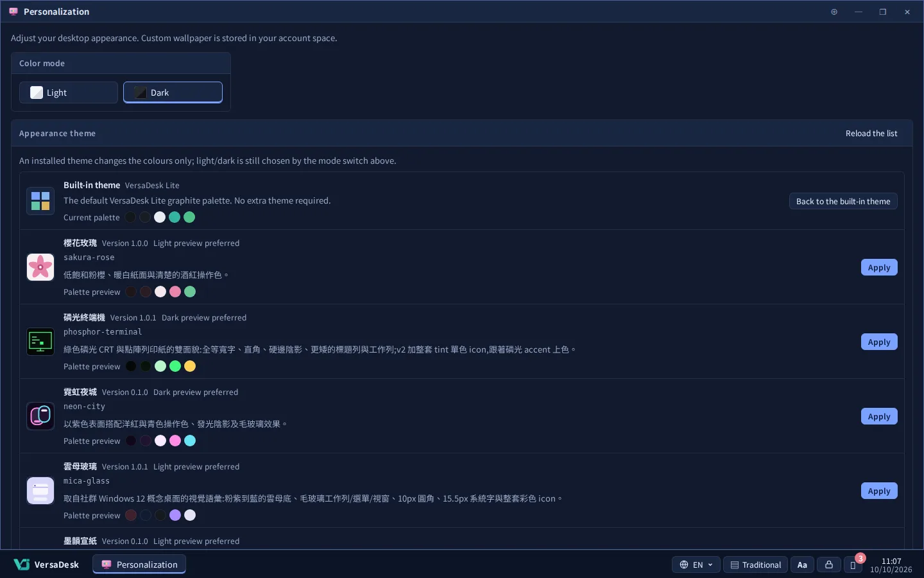Click the magenta-pink swatch in neon-city palette
Image resolution: width=924 pixels, height=578 pixels.
(175, 441)
